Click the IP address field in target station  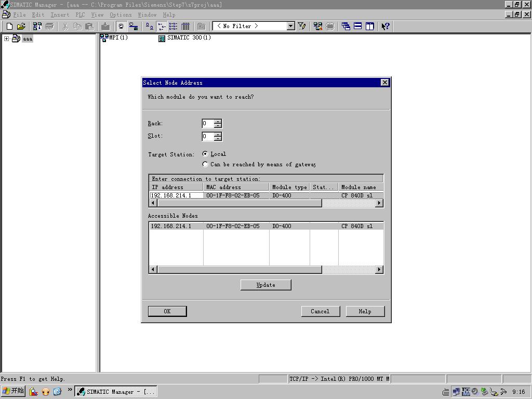point(176,195)
